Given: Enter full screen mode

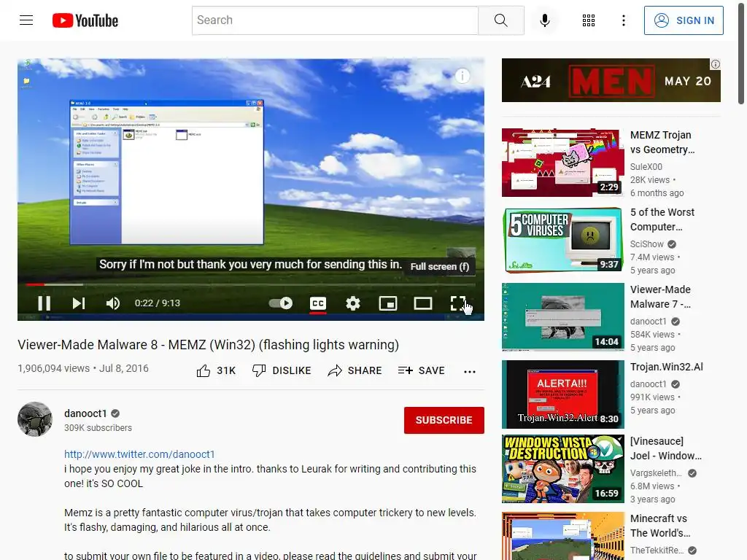Looking at the screenshot, I should pos(458,303).
